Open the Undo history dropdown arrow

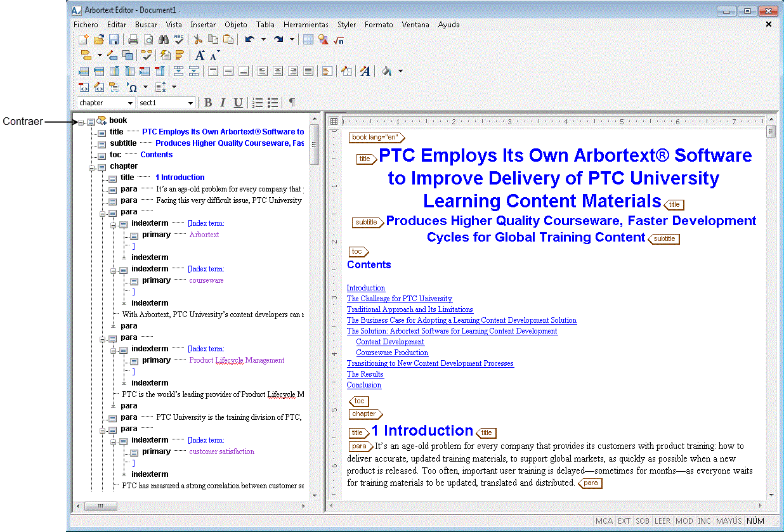coord(263,39)
